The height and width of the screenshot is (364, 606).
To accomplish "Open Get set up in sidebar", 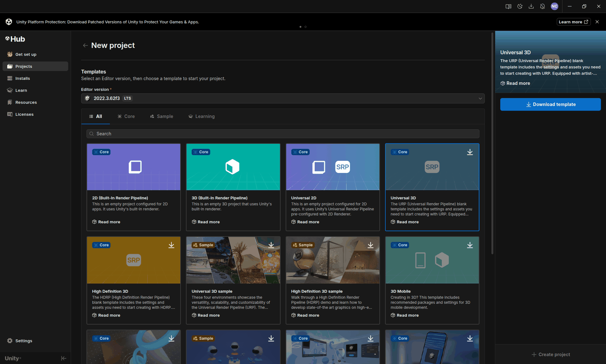I will 35,54.
